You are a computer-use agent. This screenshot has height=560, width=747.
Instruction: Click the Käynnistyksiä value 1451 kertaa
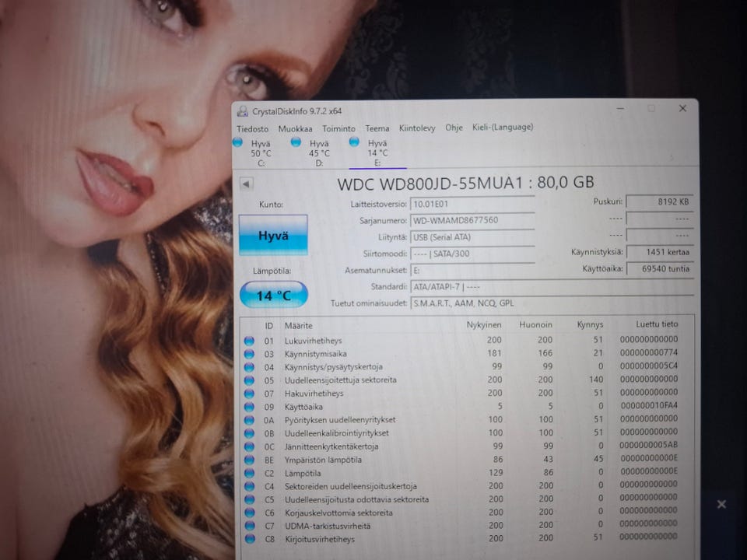[x=660, y=252]
